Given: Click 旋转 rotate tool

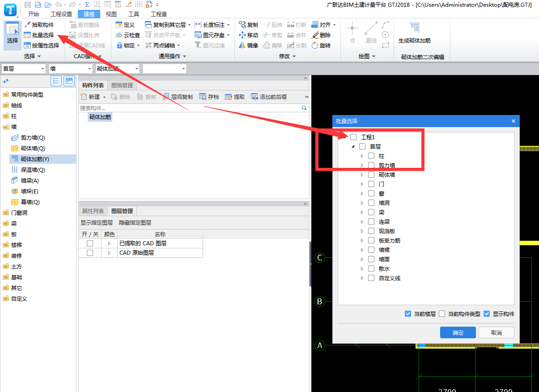Looking at the screenshot, I should pyautogui.click(x=321, y=45).
